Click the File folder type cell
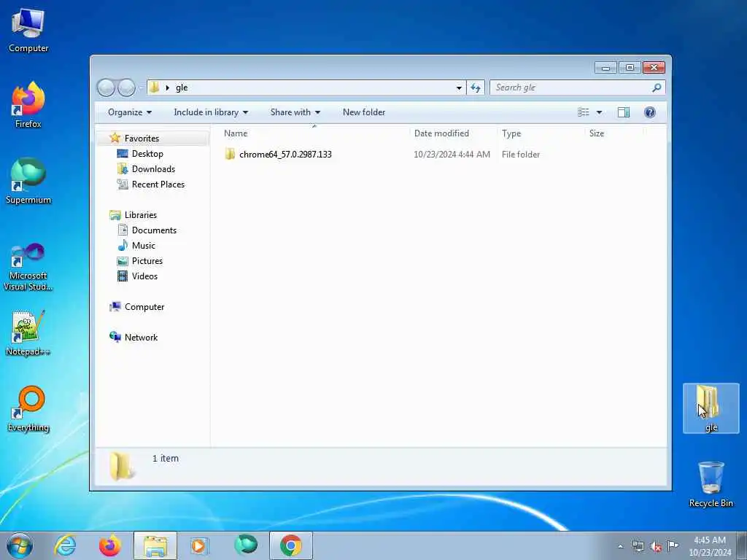This screenshot has width=747, height=560. tap(521, 155)
